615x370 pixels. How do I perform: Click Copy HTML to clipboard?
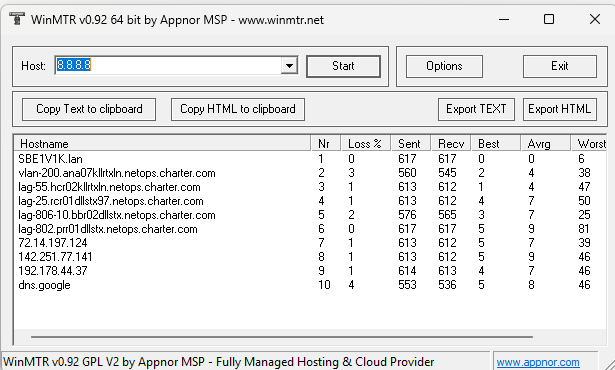tap(238, 109)
